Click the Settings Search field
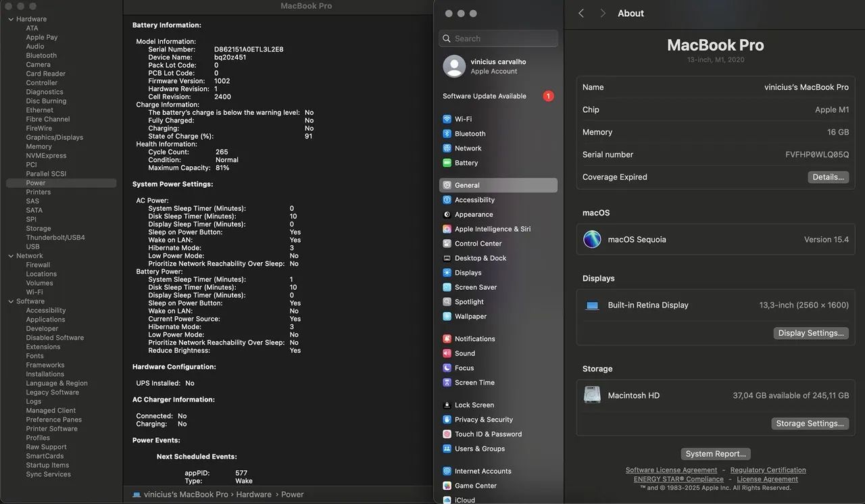The image size is (865, 504). [x=498, y=39]
